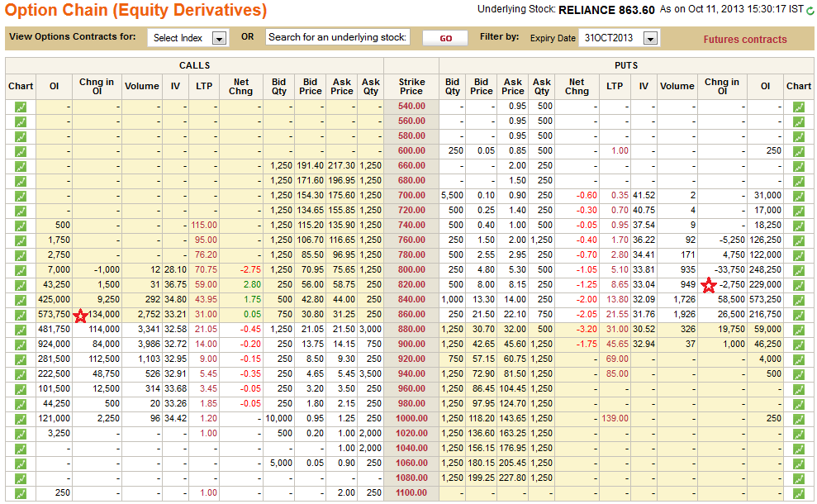The image size is (817, 504).
Task: Open calls chart icon for strike 600.00
Action: pos(21,152)
